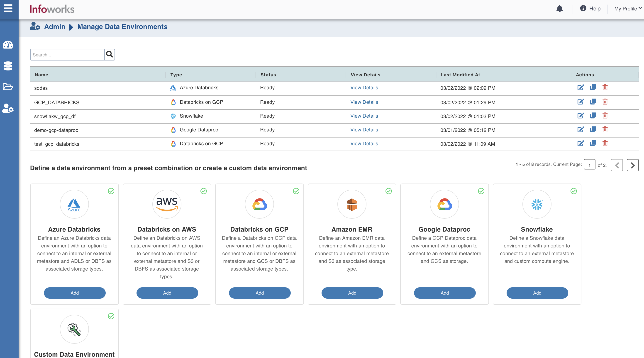
Task: Open the Help menu
Action: click(x=590, y=8)
